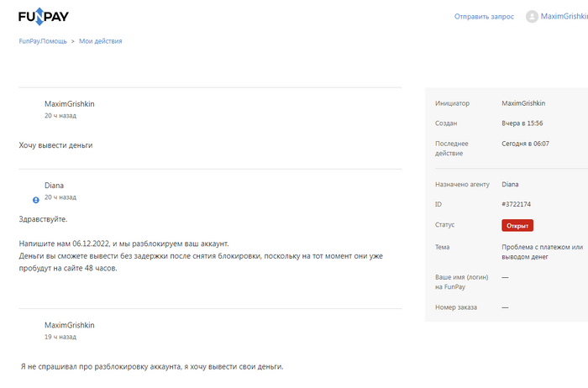
Task: Click the created date "Вчера в 15:56"
Action: (522, 123)
